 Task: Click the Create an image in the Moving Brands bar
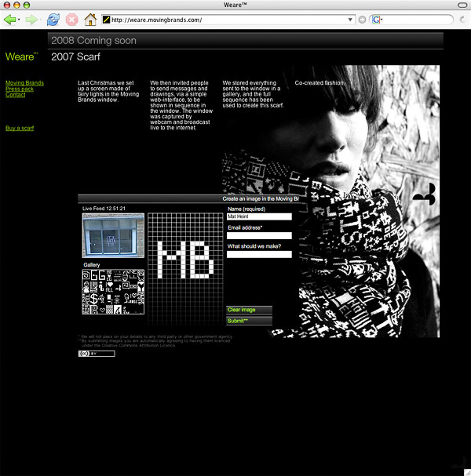click(x=188, y=199)
